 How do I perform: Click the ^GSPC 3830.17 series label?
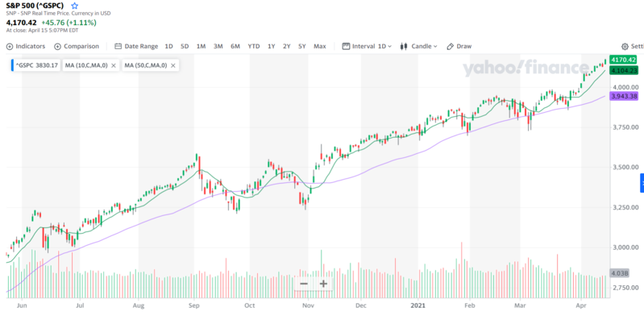click(36, 65)
